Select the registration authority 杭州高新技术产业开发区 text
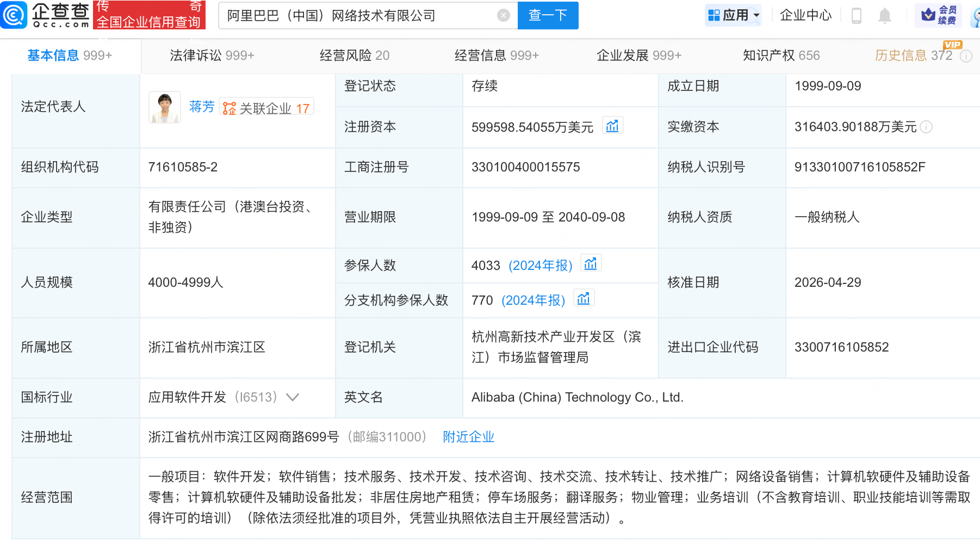This screenshot has height=542, width=980. (x=556, y=347)
